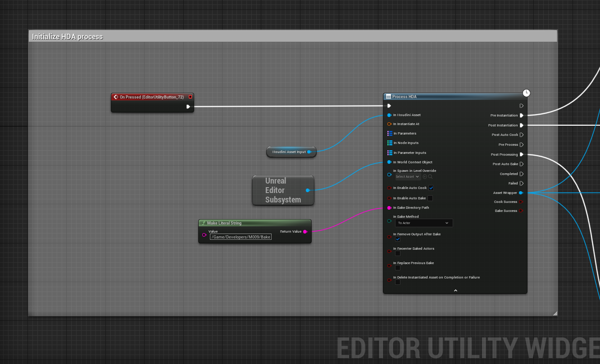
Task: Click the browse magnifier icon beside Select Asset
Action: point(431,177)
